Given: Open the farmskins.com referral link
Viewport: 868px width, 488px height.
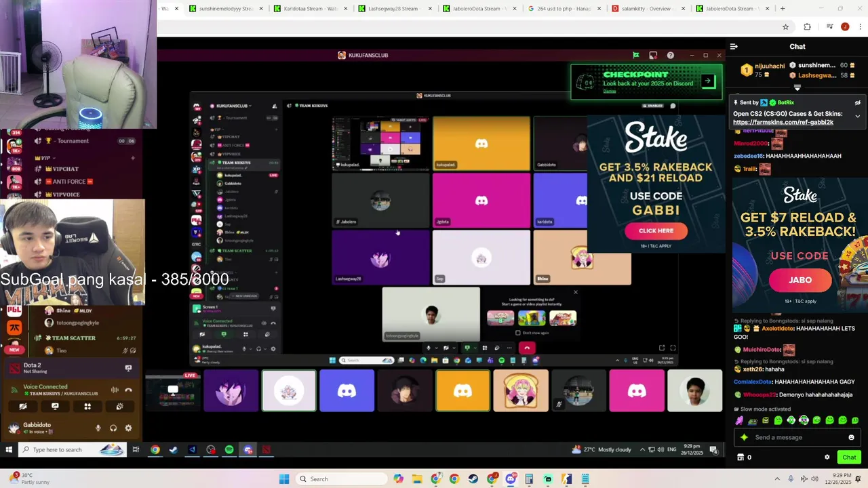Looking at the screenshot, I should point(783,123).
